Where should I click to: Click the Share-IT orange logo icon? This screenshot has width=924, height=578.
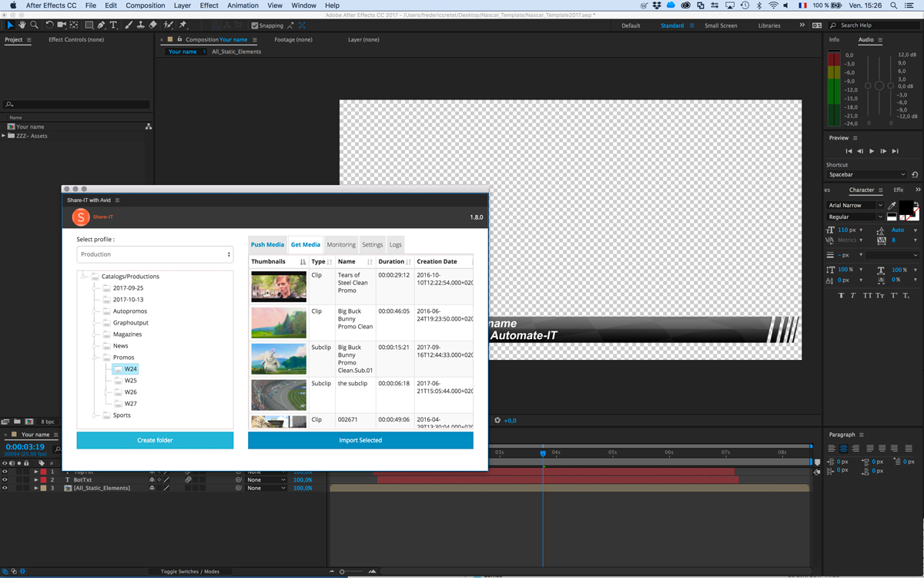pos(80,217)
